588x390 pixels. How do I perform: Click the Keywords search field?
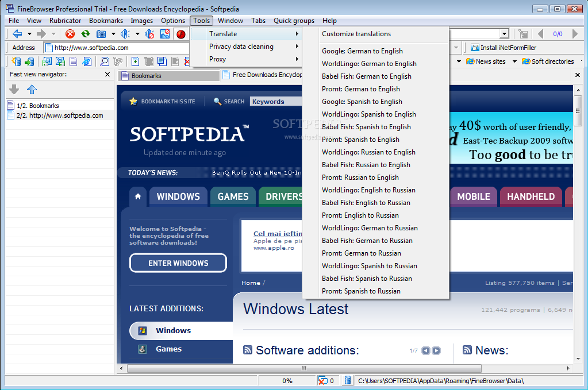coord(276,102)
